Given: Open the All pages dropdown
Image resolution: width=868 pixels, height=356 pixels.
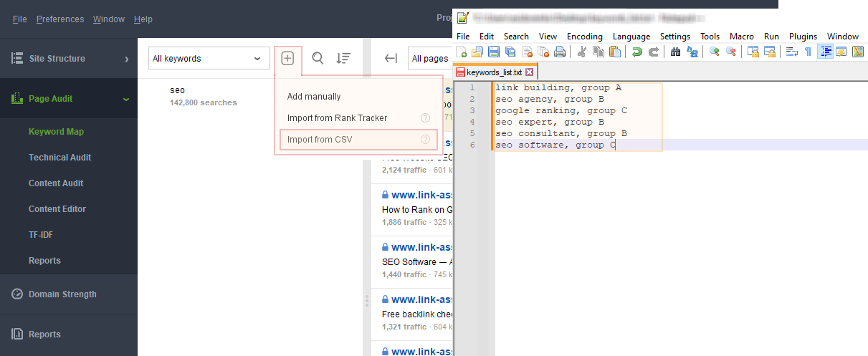Looking at the screenshot, I should tap(430, 59).
